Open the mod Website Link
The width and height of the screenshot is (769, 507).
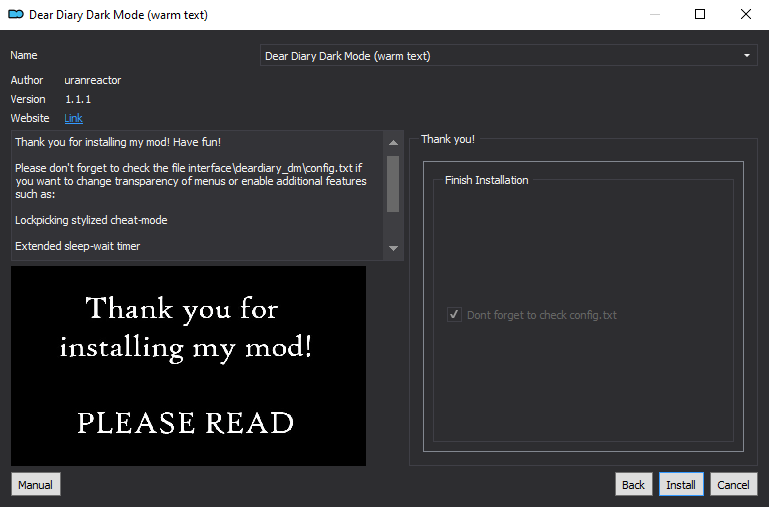tap(73, 118)
